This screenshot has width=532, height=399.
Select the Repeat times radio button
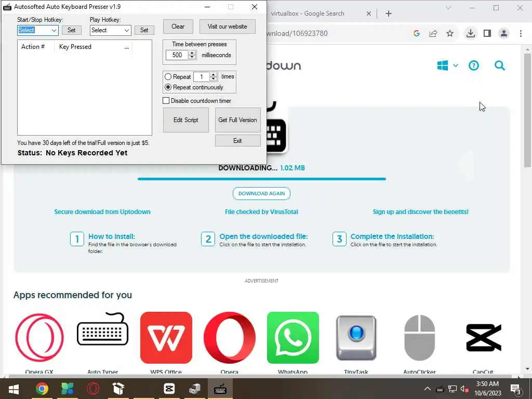click(x=168, y=77)
